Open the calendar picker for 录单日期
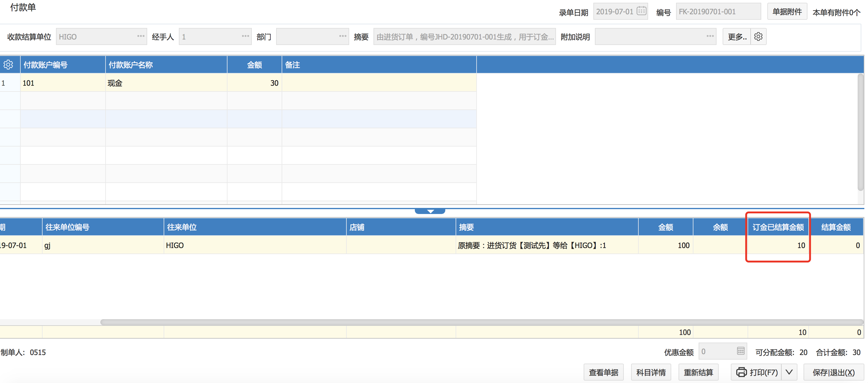 tap(641, 11)
